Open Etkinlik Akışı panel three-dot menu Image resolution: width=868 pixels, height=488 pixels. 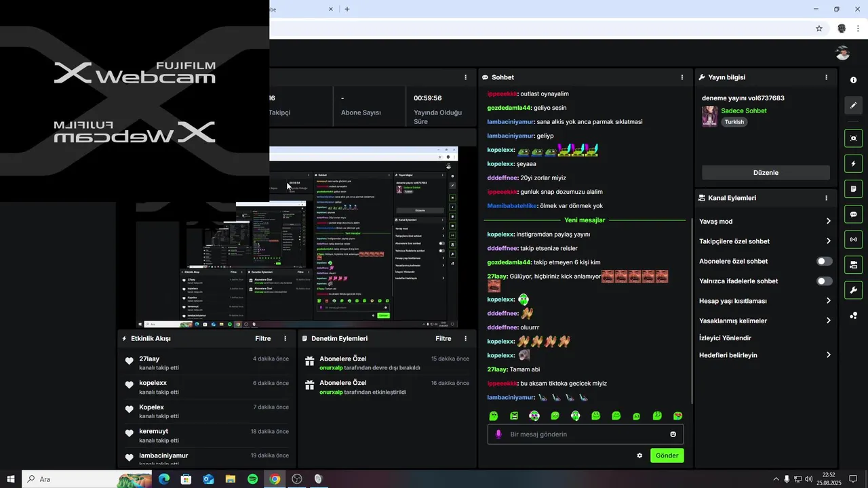tap(285, 338)
